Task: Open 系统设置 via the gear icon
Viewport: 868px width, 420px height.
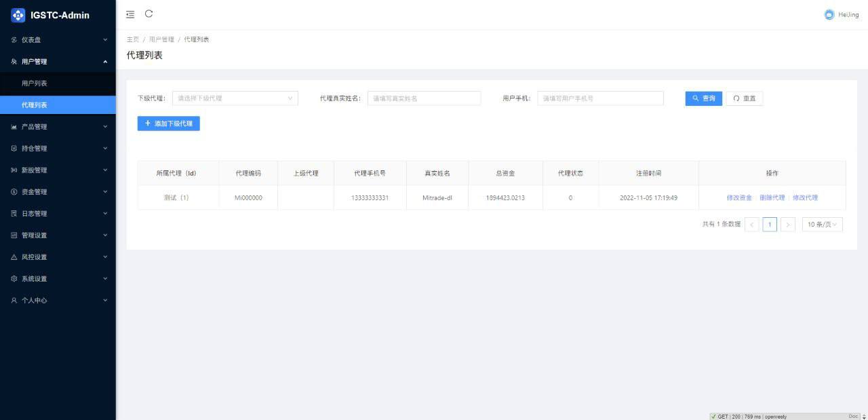Action: point(12,278)
